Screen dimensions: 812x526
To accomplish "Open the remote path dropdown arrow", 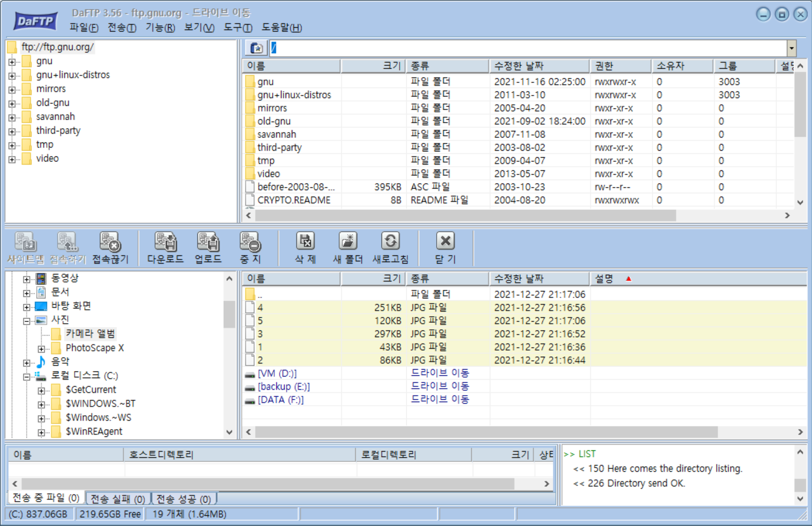I will (791, 48).
